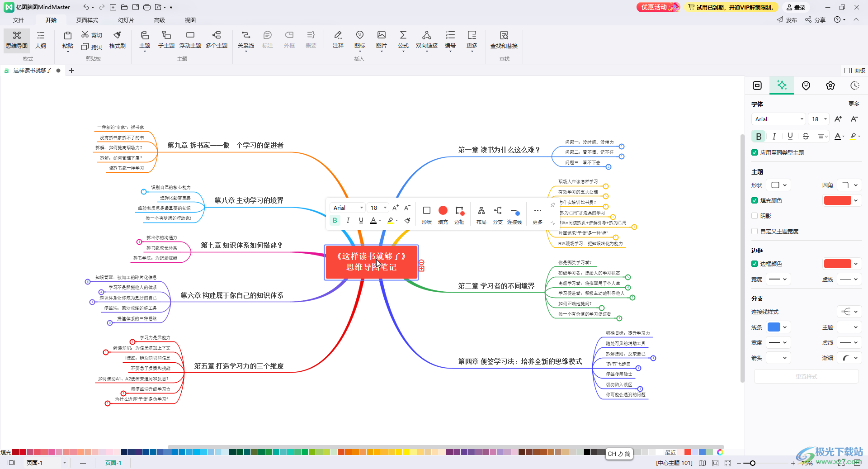Open the 文件 menu

click(x=19, y=20)
